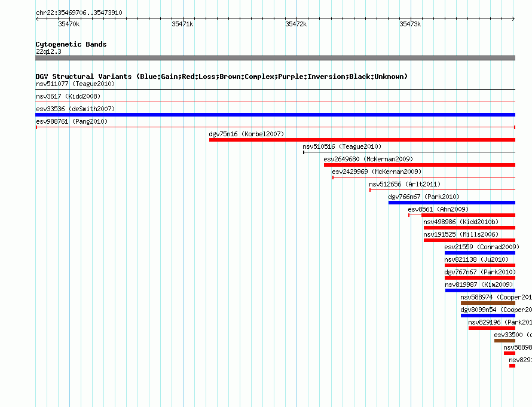Open the nsv510516 (Teague2010) label
This screenshot has width=532, height=407.
pos(342,146)
